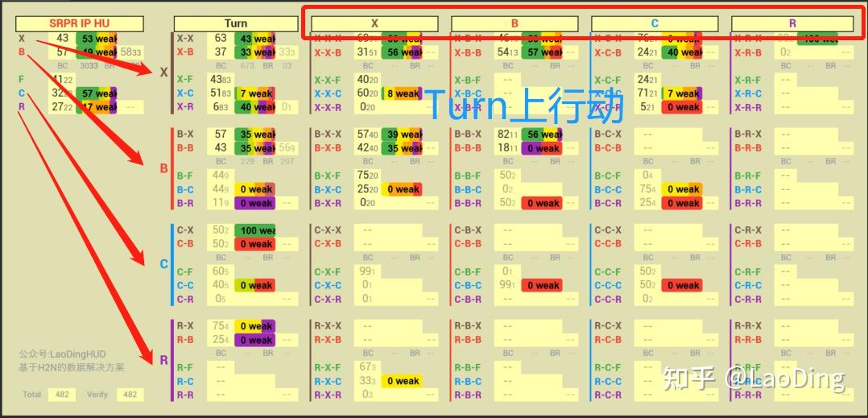Click the 49 weak badge in SRPR panel

pyautogui.click(x=97, y=52)
